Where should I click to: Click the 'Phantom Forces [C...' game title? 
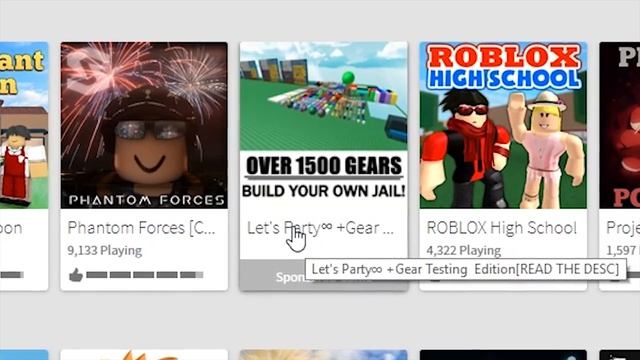coord(141,228)
